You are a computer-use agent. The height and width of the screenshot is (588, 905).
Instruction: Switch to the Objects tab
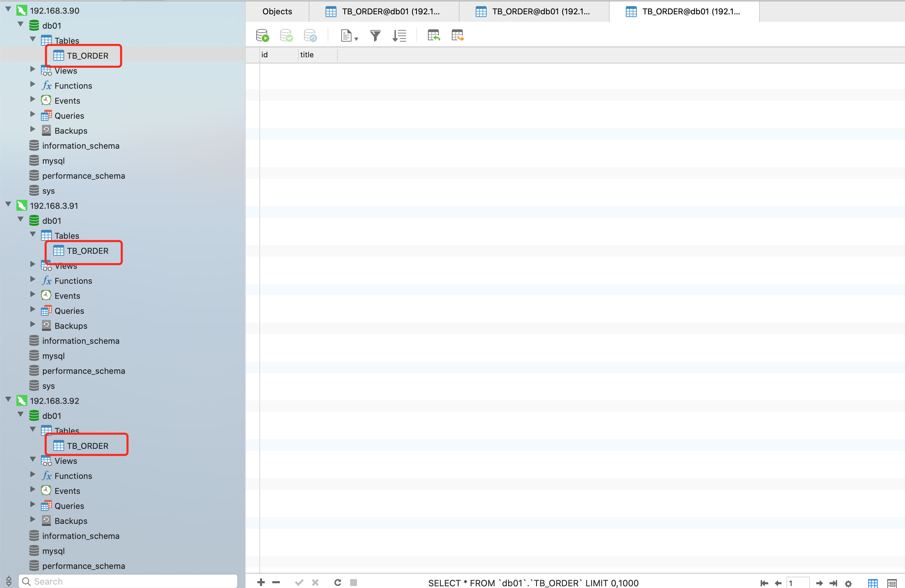[x=277, y=11]
